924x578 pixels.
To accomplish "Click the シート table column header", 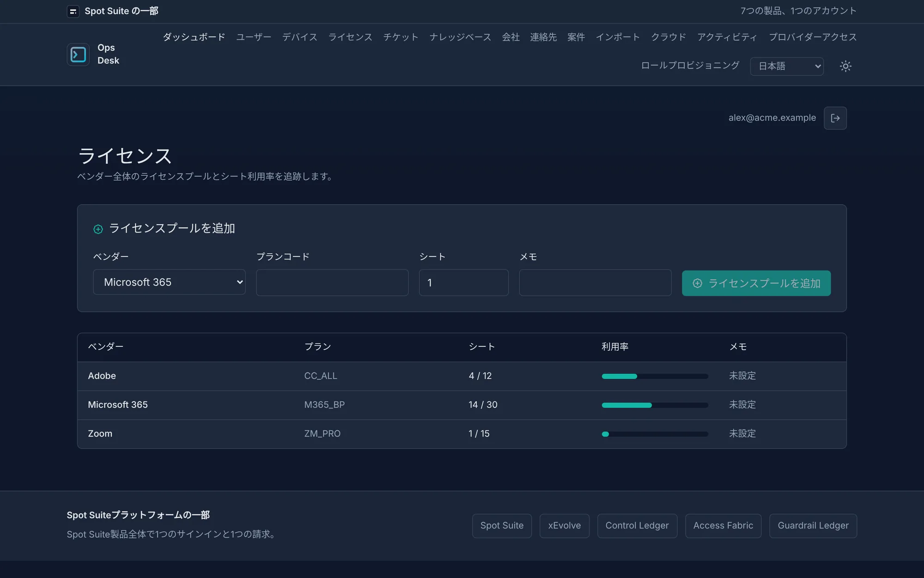I will pyautogui.click(x=482, y=347).
